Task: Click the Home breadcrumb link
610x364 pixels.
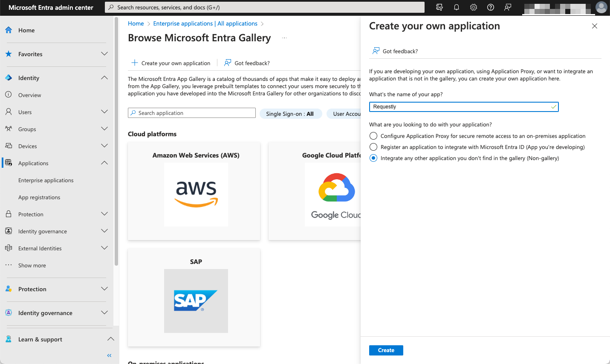Action: [x=136, y=23]
